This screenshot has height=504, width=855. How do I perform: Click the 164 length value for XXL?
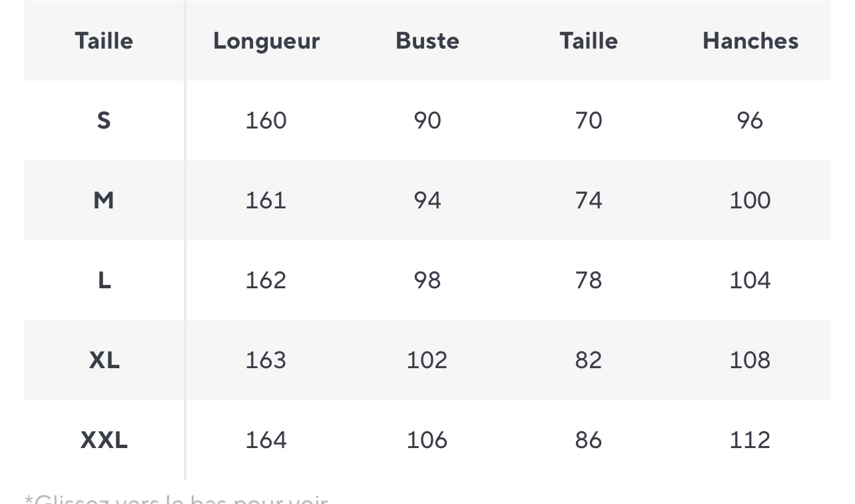coord(266,440)
